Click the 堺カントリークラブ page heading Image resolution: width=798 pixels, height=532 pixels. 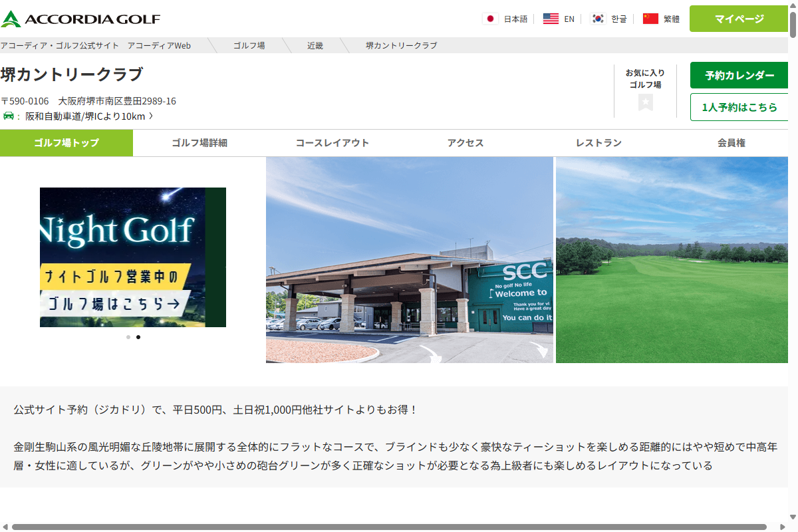[72, 74]
